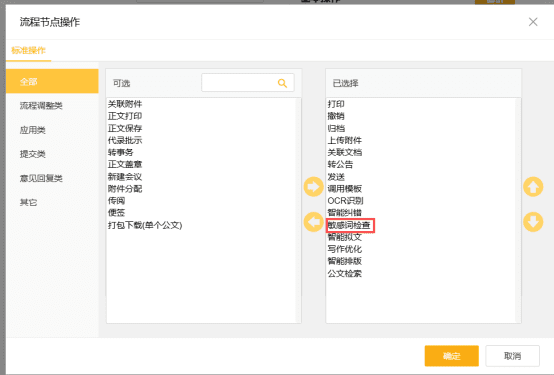Click the move-down arrow icon
This screenshot has width=554, height=375.
click(533, 222)
